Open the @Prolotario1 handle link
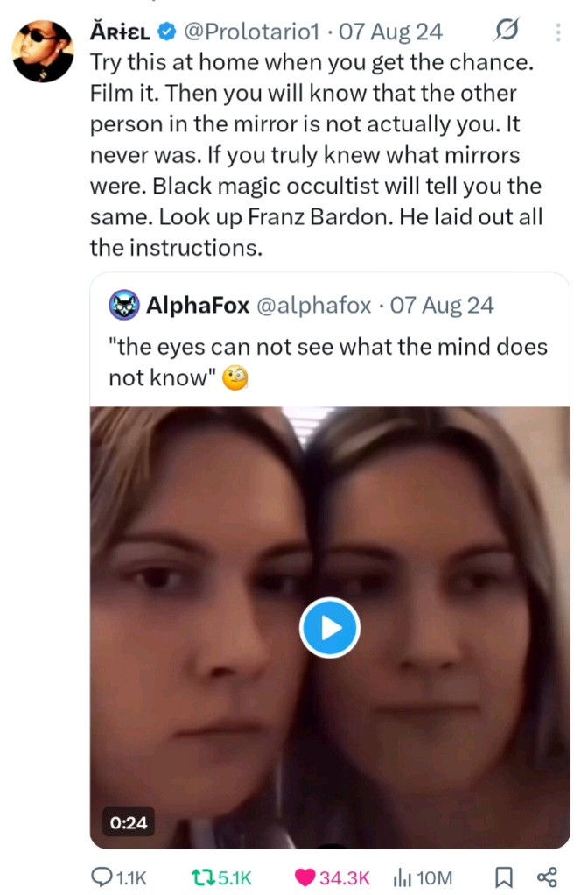The width and height of the screenshot is (588, 895). tap(251, 32)
